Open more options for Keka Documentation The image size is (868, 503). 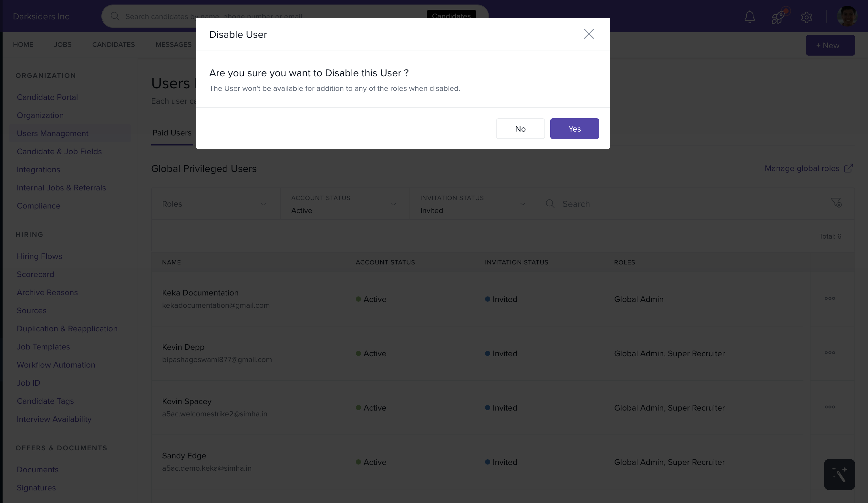tap(830, 299)
